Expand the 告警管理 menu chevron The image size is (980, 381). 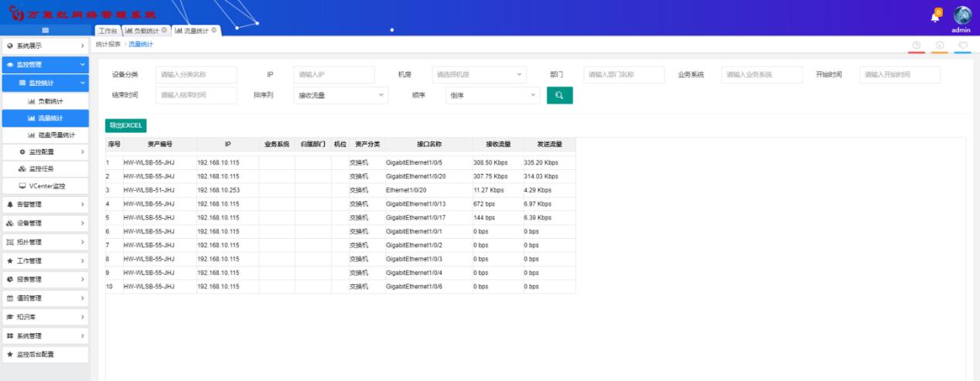82,205
